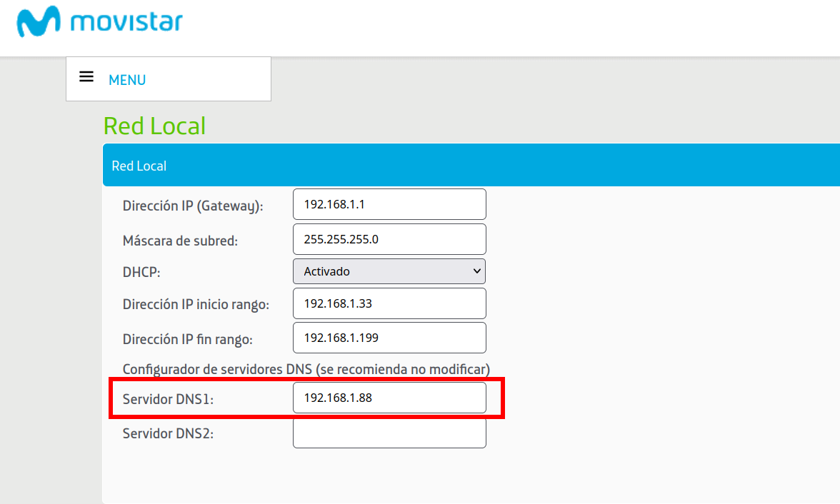Image resolution: width=840 pixels, height=504 pixels.
Task: Focus the Dirección IP (Gateway) field
Action: coord(389,204)
